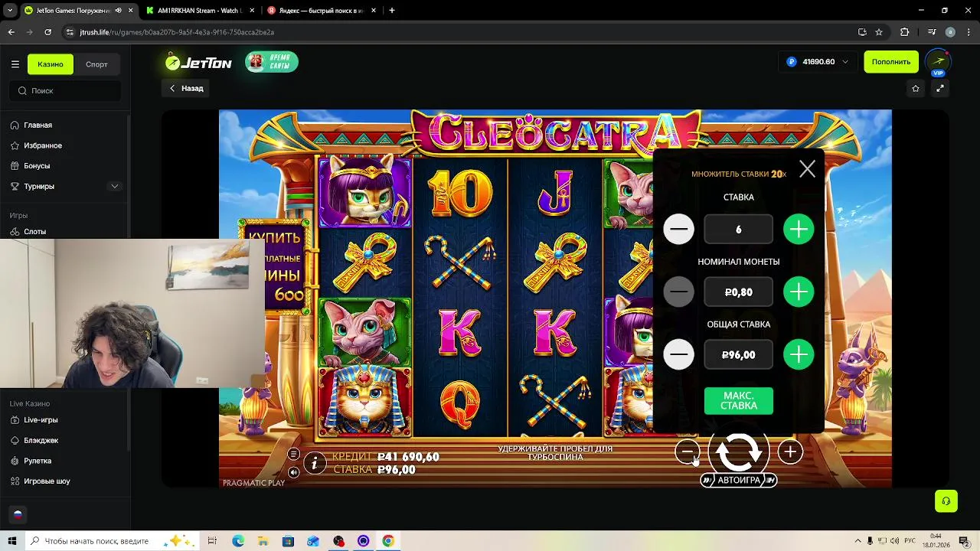This screenshot has width=980, height=551.
Task: Click the Russian flag language selector
Action: (18, 514)
